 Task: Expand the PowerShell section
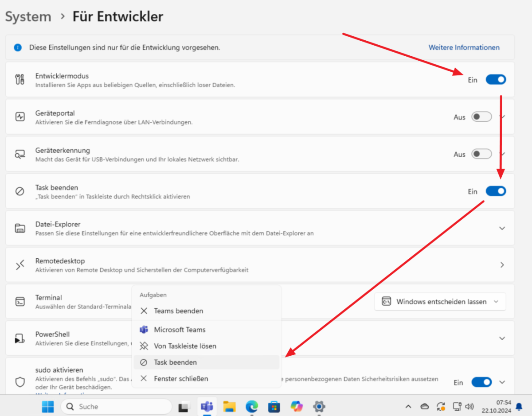[502, 338]
